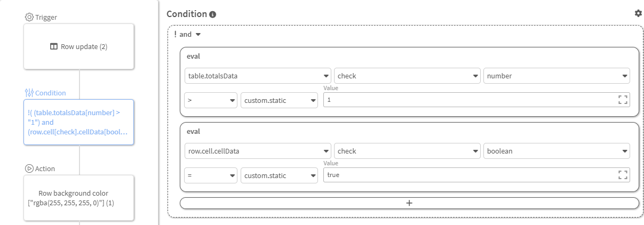Expand the second Value field fullscreen icon

tap(622, 175)
